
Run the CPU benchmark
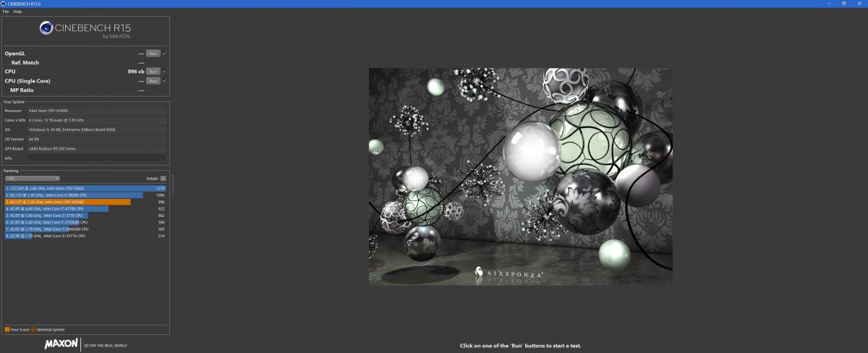pyautogui.click(x=153, y=72)
